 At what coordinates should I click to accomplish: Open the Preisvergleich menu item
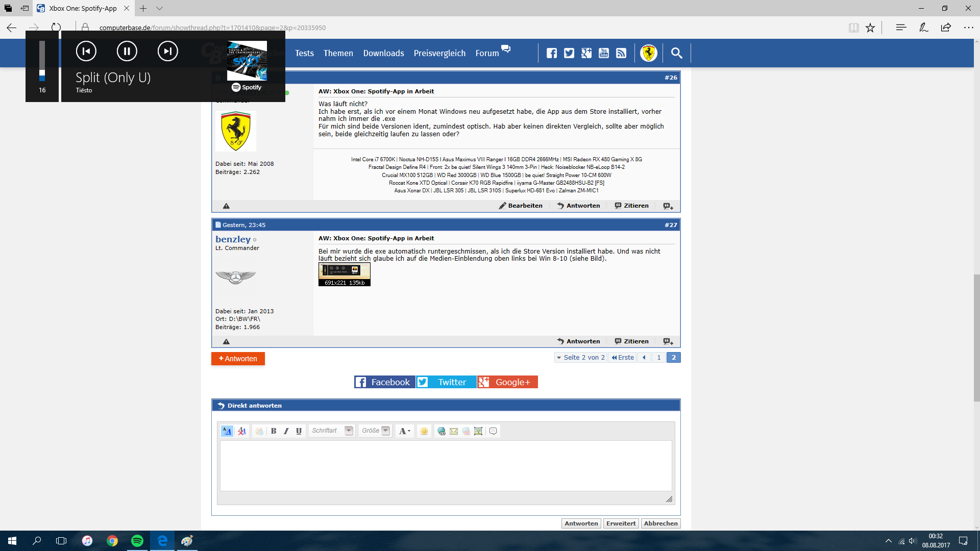439,53
